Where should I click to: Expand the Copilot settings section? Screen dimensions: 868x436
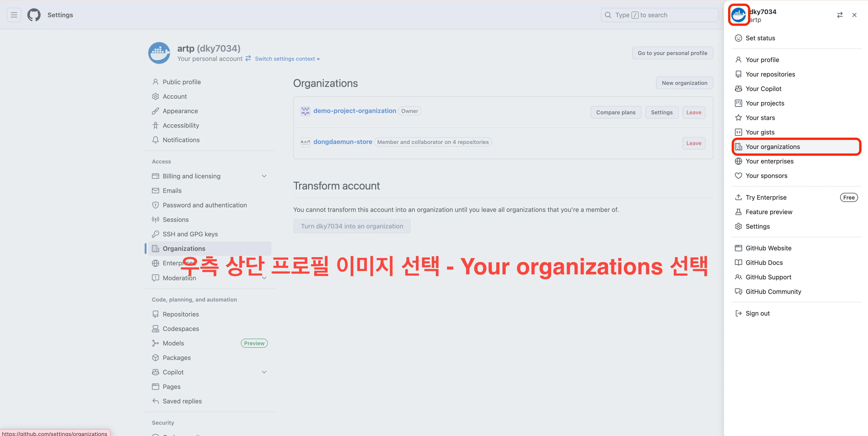coord(264,372)
